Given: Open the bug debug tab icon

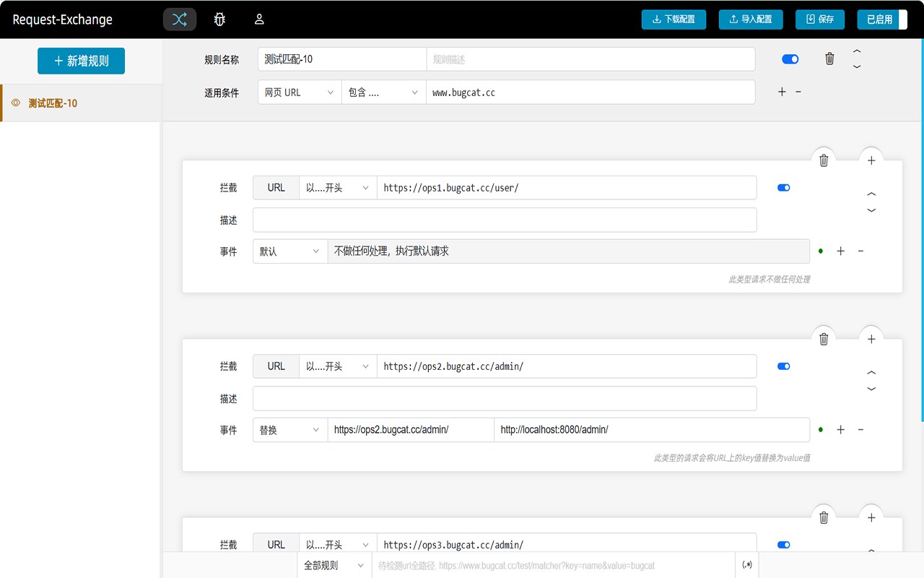Looking at the screenshot, I should pyautogui.click(x=219, y=20).
